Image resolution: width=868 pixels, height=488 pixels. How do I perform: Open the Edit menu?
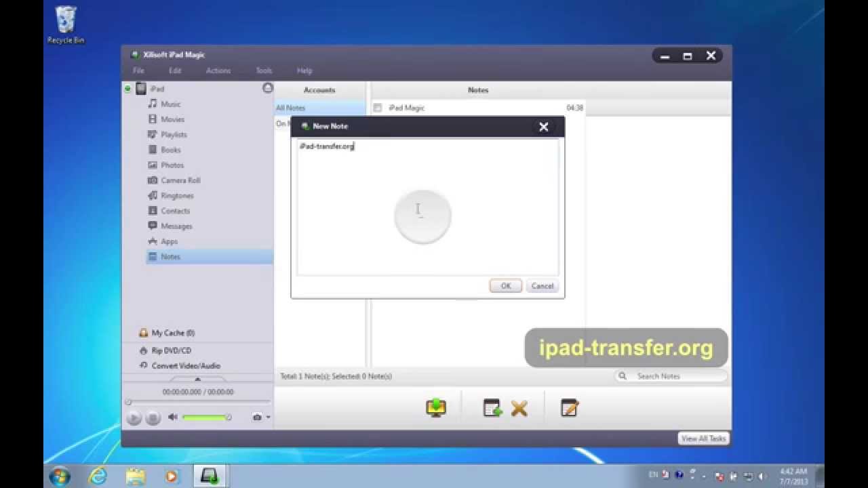(x=175, y=70)
